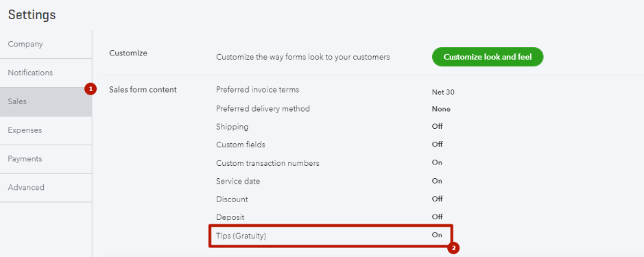The width and height of the screenshot is (644, 257).
Task: Toggle the Service date On setting
Action: [437, 181]
